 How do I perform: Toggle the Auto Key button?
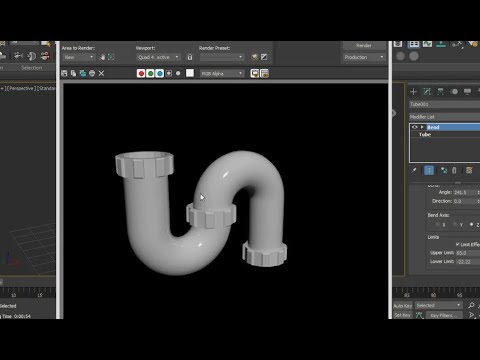click(x=403, y=306)
